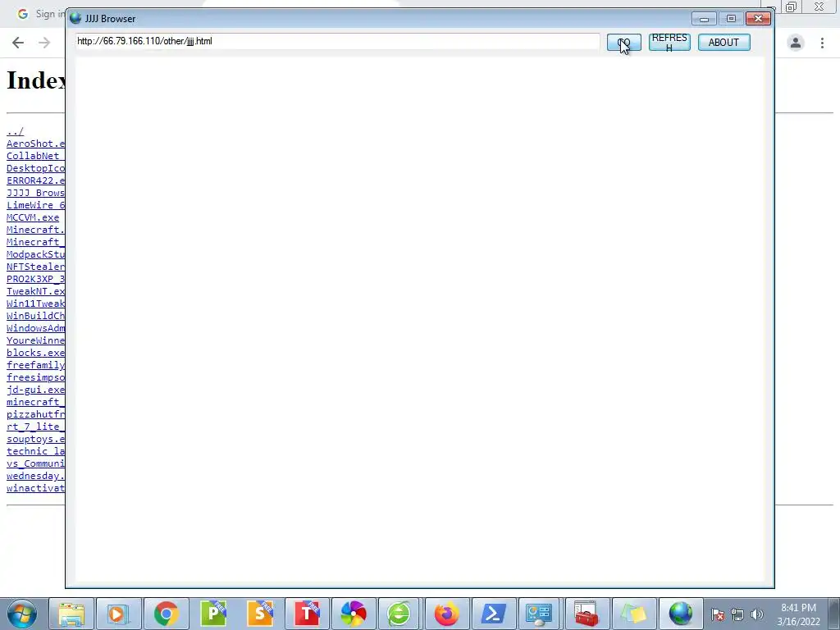Click the REFRESH button in JJJJ Browser

coord(669,43)
